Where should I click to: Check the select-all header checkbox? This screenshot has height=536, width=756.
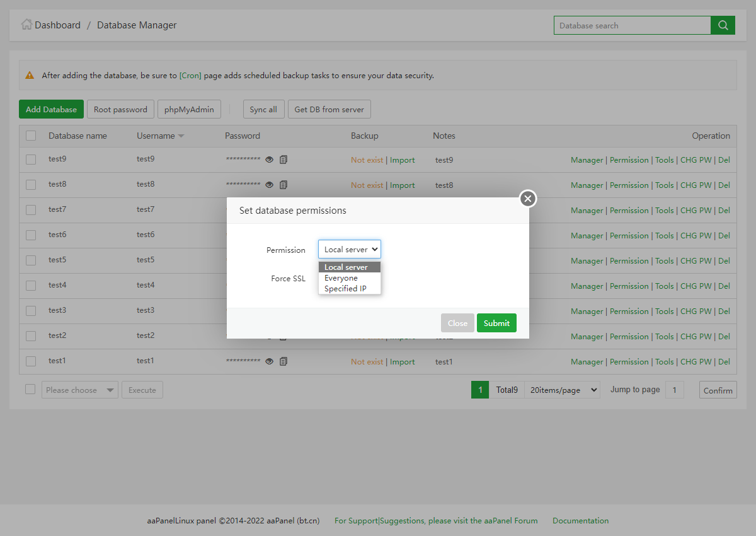pos(31,136)
